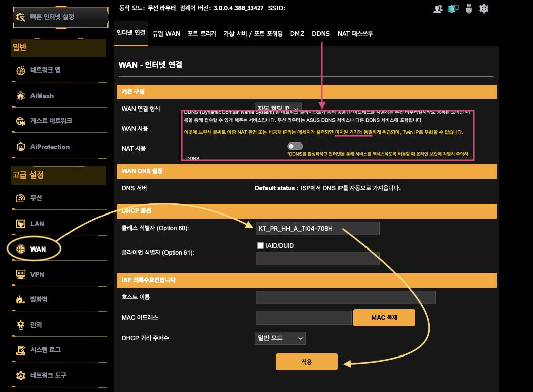Open the 포트 트리거 tab
Viewport: 533px width, 392px height.
[202, 33]
